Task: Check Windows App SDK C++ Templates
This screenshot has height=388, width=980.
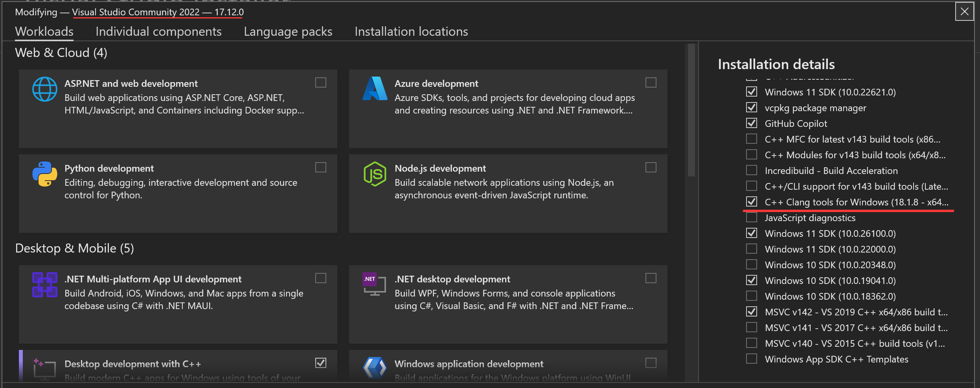Action: (x=752, y=359)
